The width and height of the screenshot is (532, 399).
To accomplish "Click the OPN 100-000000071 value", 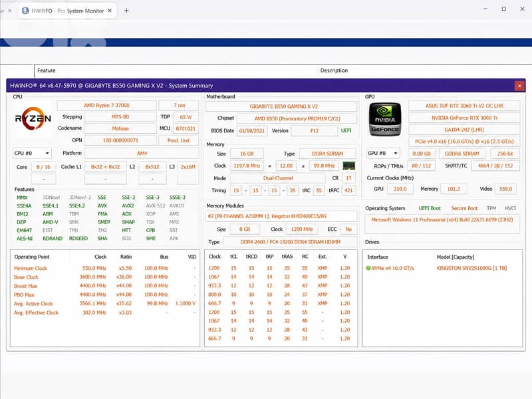I will click(x=120, y=140).
